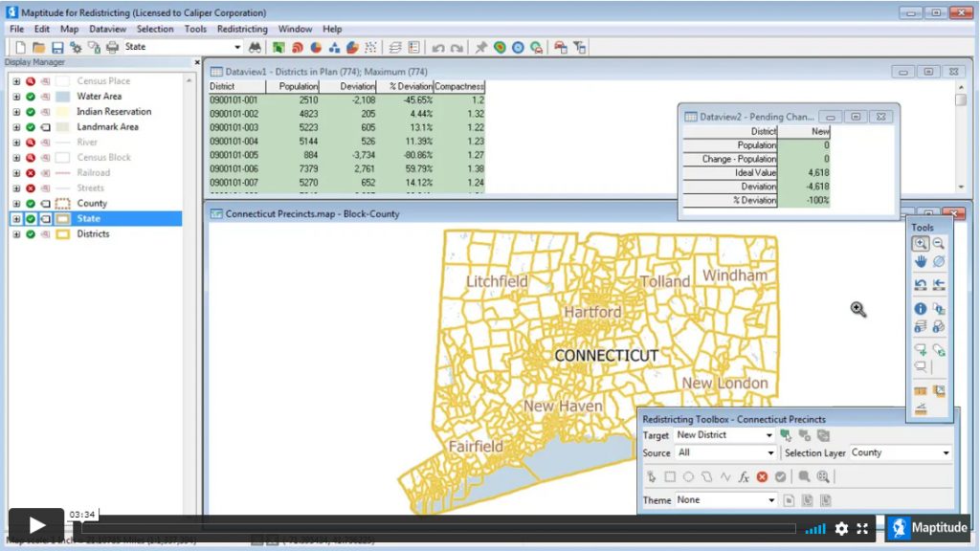Open the Selection Layer dropdown showing County
The height and width of the screenshot is (551, 980).
[x=900, y=453]
